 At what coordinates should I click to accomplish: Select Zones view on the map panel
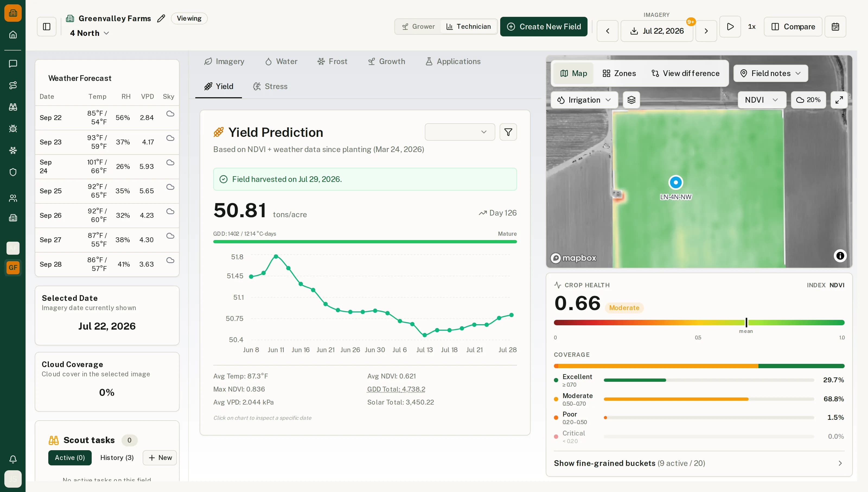tap(619, 73)
